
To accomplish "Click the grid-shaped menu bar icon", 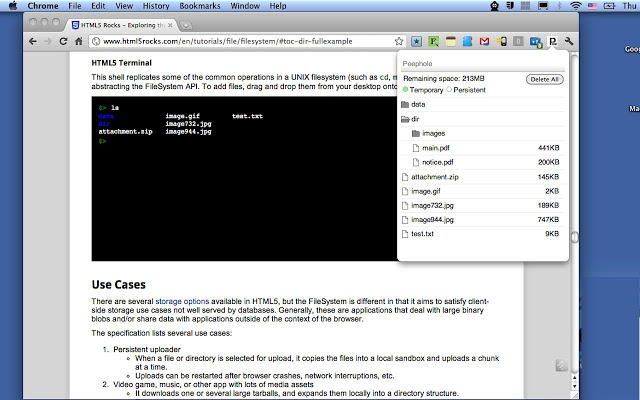I will pyautogui.click(x=526, y=6).
